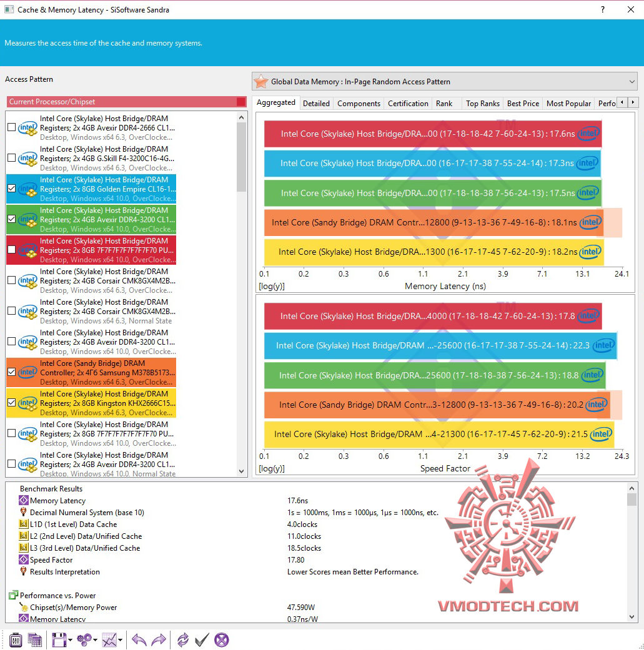The height and width of the screenshot is (650, 644).
Task: Click the Intel logo on the 17.3ns blue bar
Action: coord(587,163)
